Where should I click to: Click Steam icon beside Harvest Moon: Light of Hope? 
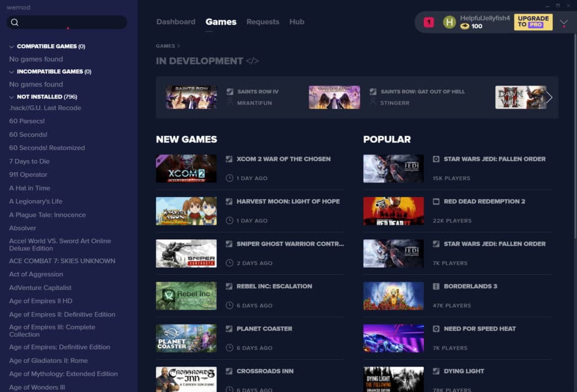[229, 202]
